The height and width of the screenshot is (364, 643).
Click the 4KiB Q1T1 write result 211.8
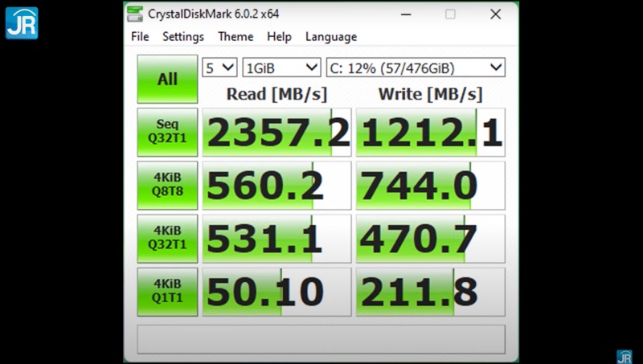[430, 292]
